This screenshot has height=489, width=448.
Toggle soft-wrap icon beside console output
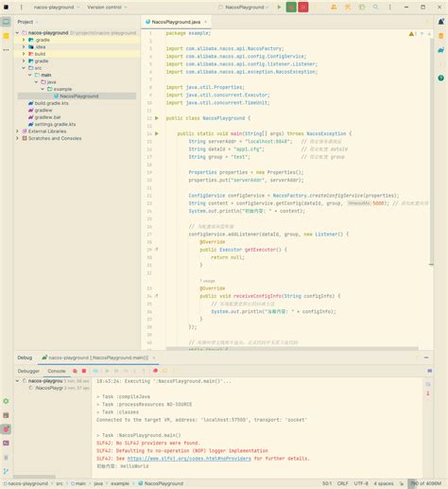(x=428, y=384)
